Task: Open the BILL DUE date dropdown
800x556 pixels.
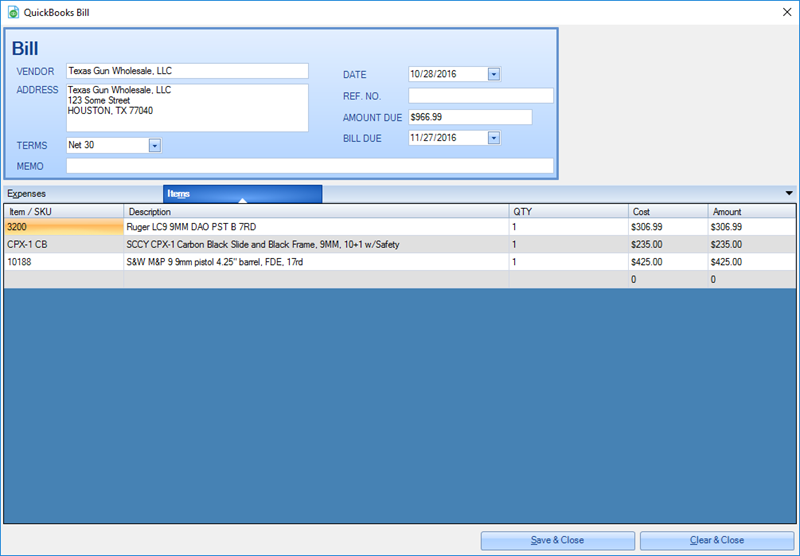Action: click(x=493, y=138)
